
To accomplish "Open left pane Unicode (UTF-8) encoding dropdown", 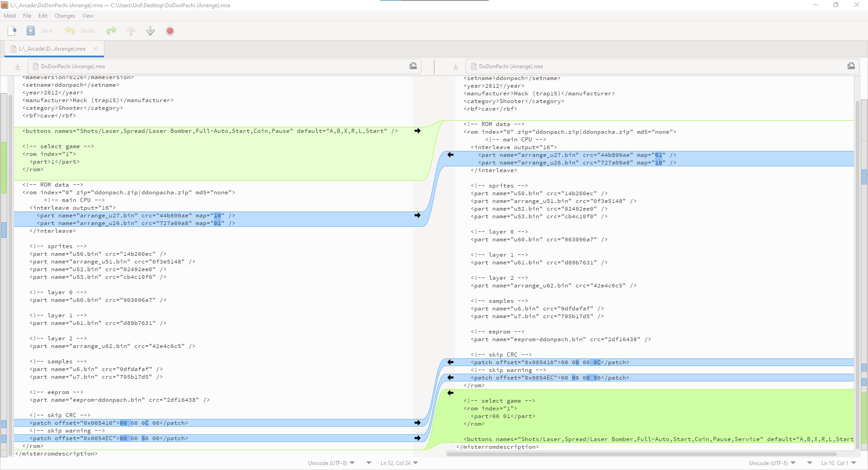I will 331,463.
